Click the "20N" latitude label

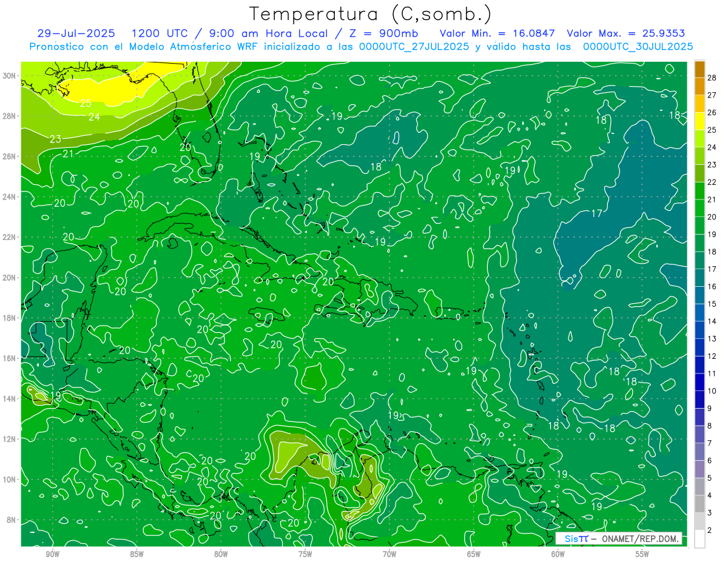[9, 278]
